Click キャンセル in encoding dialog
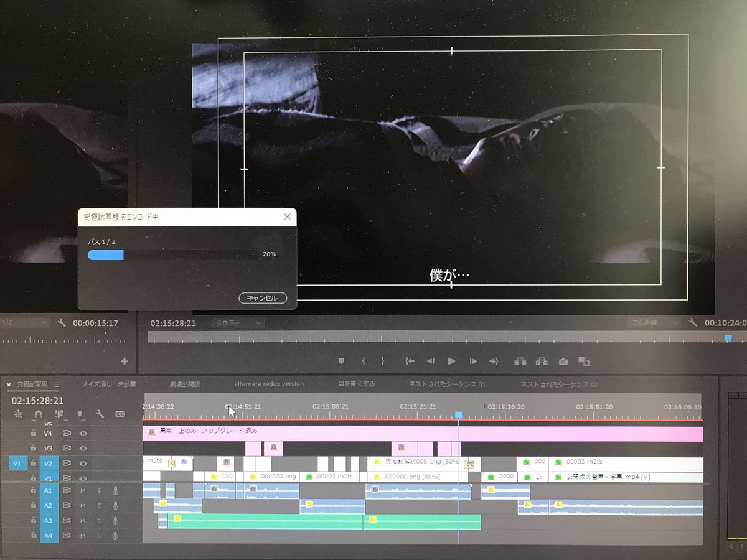This screenshot has height=560, width=747. (263, 298)
